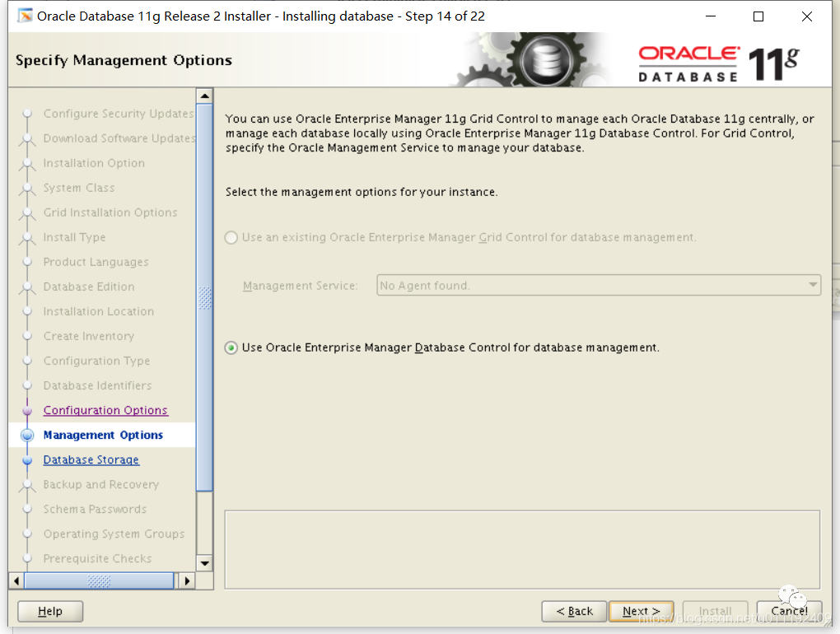Open the Help button
840x634 pixels.
[50, 611]
